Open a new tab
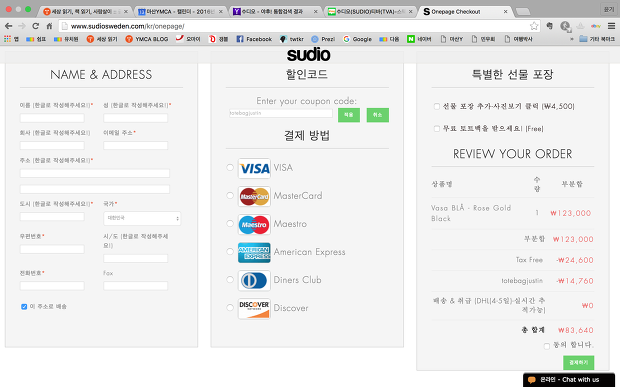This screenshot has width=620, height=387. [x=523, y=12]
